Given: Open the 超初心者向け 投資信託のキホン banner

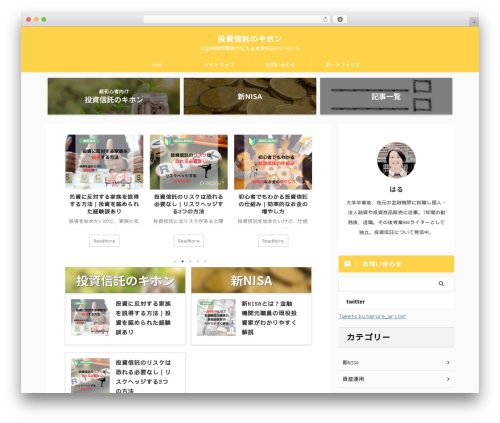Looking at the screenshot, I should coord(114,96).
